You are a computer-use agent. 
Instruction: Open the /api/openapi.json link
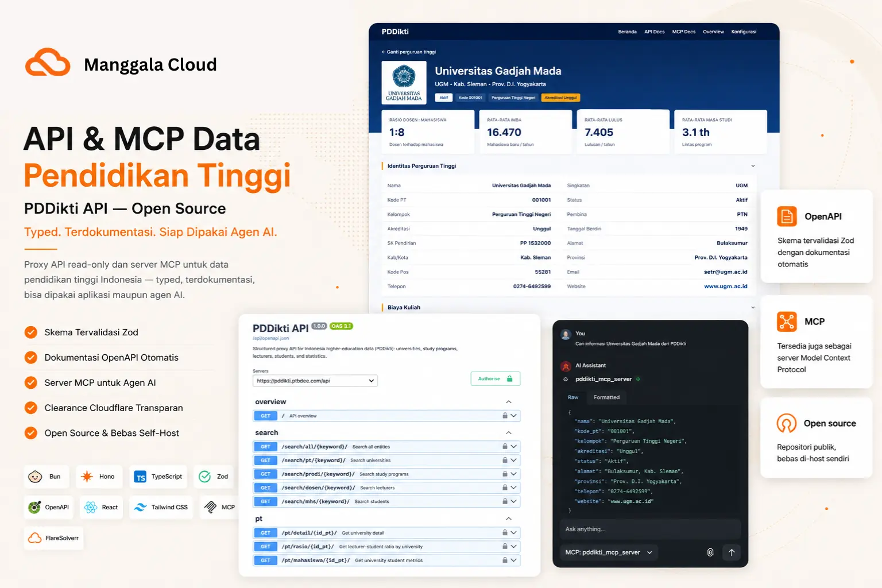tap(270, 338)
